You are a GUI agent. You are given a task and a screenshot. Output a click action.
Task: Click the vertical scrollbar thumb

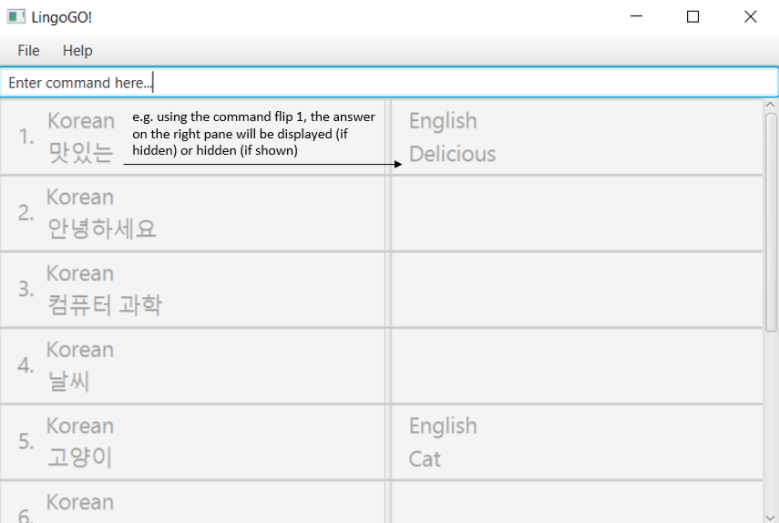pyautogui.click(x=770, y=220)
